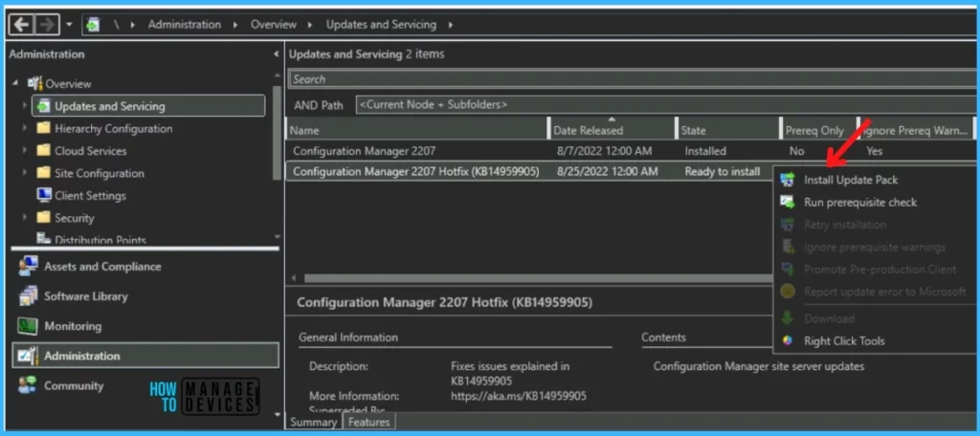Sort by the Date Released column header
980x436 pixels.
(612, 130)
